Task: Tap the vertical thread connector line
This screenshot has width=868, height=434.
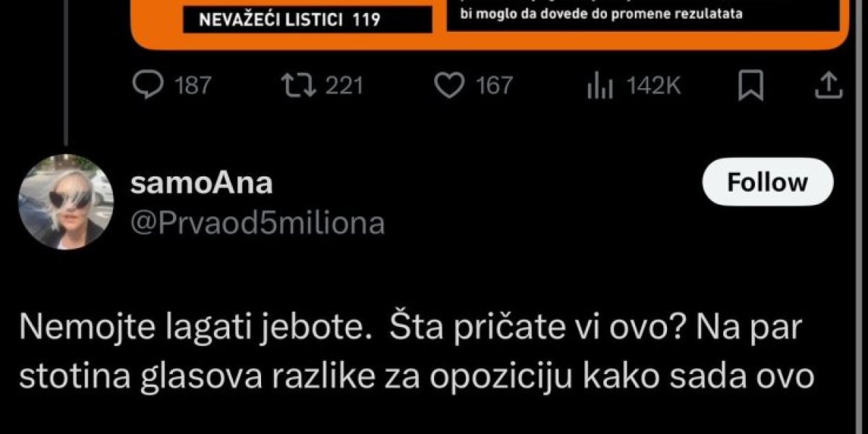Action: pos(66,71)
